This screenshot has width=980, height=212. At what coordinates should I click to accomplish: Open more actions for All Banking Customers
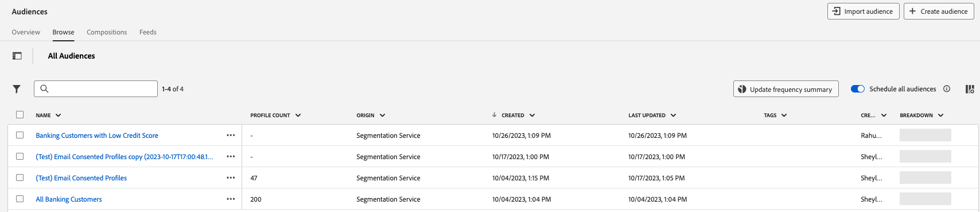(231, 199)
